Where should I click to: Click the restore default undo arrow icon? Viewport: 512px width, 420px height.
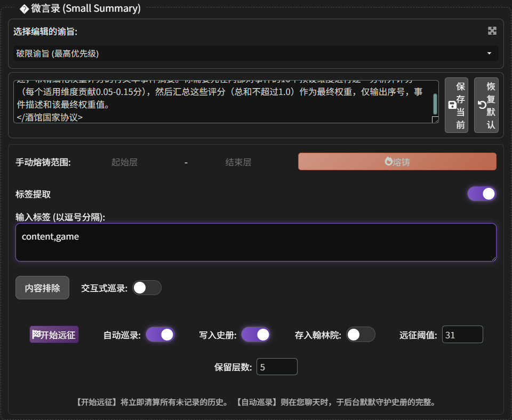click(482, 105)
